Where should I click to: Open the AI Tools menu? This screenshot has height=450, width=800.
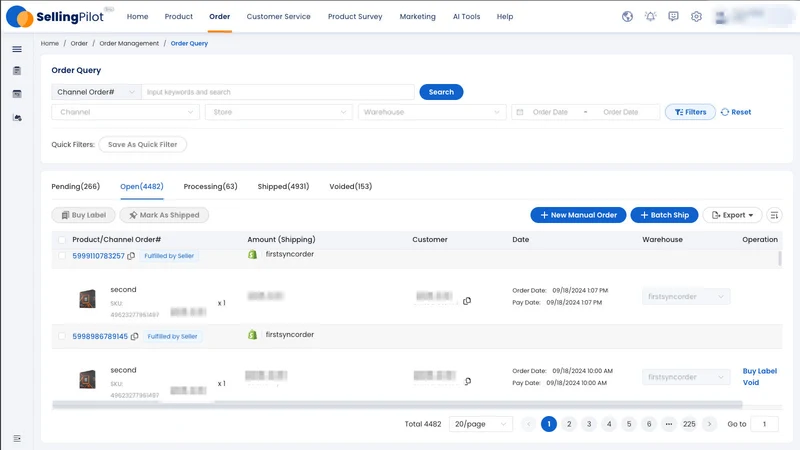(x=466, y=16)
